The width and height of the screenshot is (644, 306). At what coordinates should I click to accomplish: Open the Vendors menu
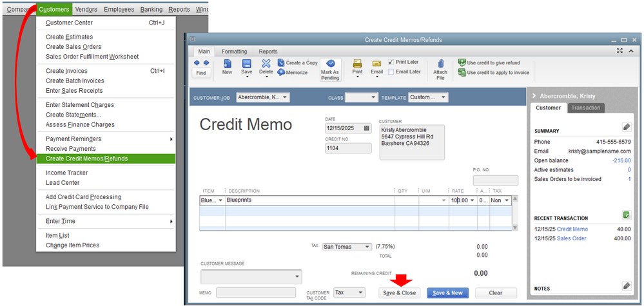click(x=86, y=9)
